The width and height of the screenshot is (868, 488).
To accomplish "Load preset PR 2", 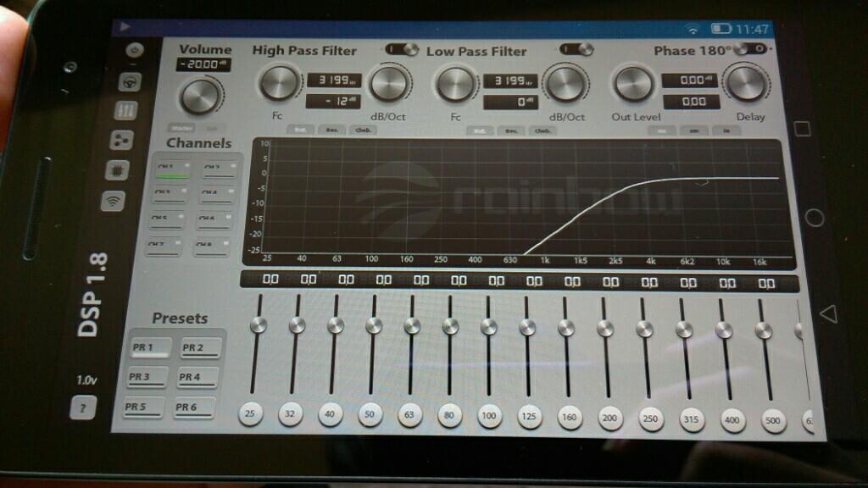I will (201, 348).
